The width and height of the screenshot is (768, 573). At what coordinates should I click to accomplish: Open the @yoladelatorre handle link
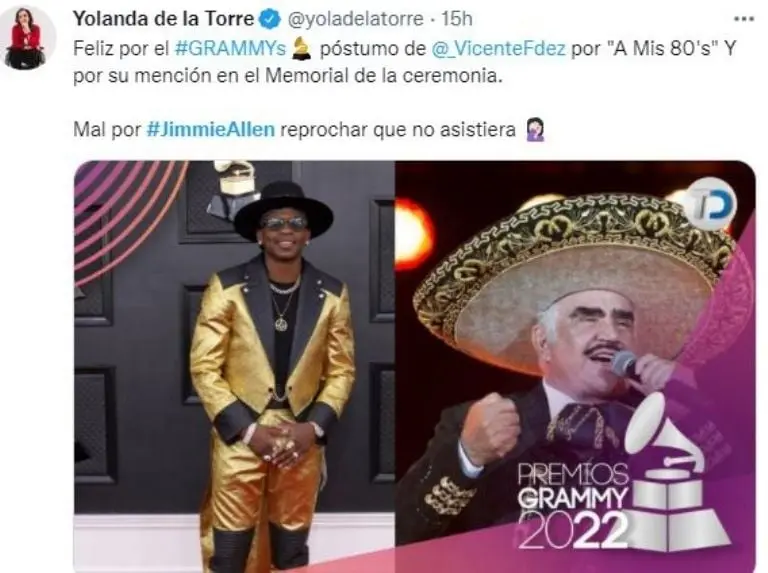[355, 19]
